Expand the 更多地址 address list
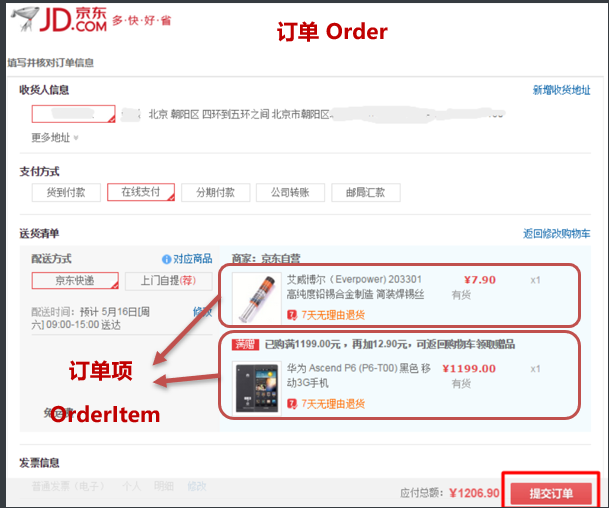 click(55, 137)
